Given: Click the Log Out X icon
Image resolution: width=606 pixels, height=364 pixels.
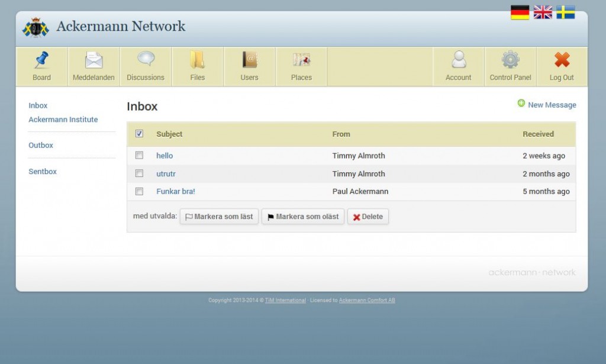Looking at the screenshot, I should tap(562, 60).
